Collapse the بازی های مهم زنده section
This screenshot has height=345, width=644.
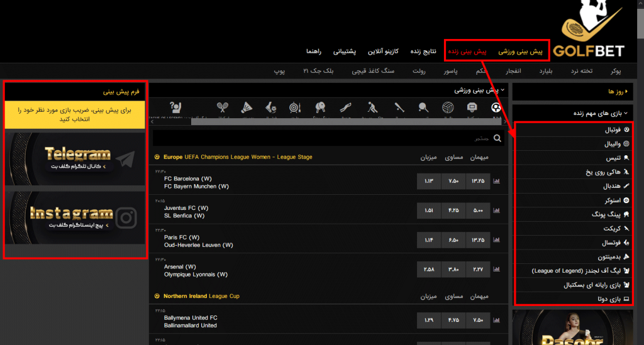(601, 113)
